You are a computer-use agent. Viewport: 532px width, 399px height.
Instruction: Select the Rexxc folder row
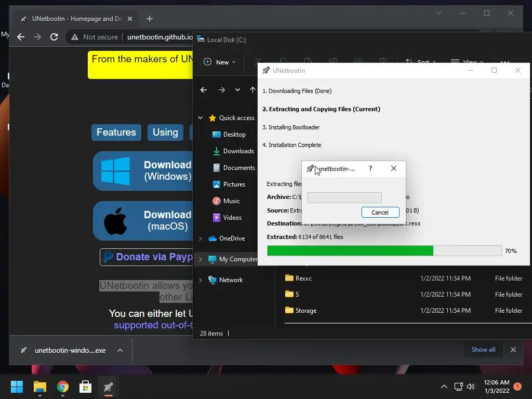[404, 278]
